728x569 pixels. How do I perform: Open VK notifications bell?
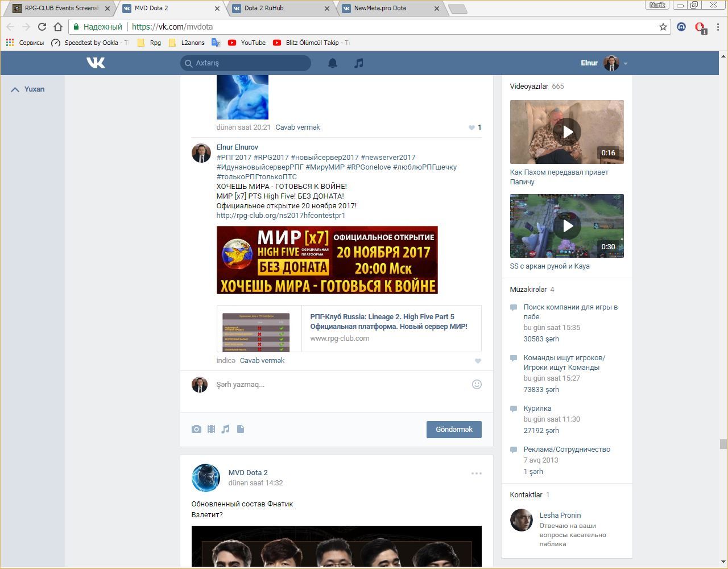tap(333, 63)
